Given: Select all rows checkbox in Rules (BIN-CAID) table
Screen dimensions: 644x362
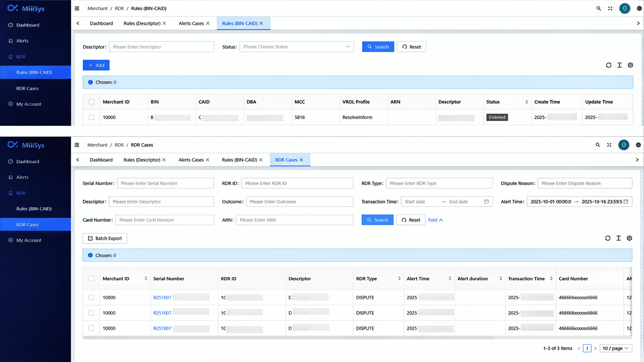Looking at the screenshot, I should pyautogui.click(x=91, y=102).
